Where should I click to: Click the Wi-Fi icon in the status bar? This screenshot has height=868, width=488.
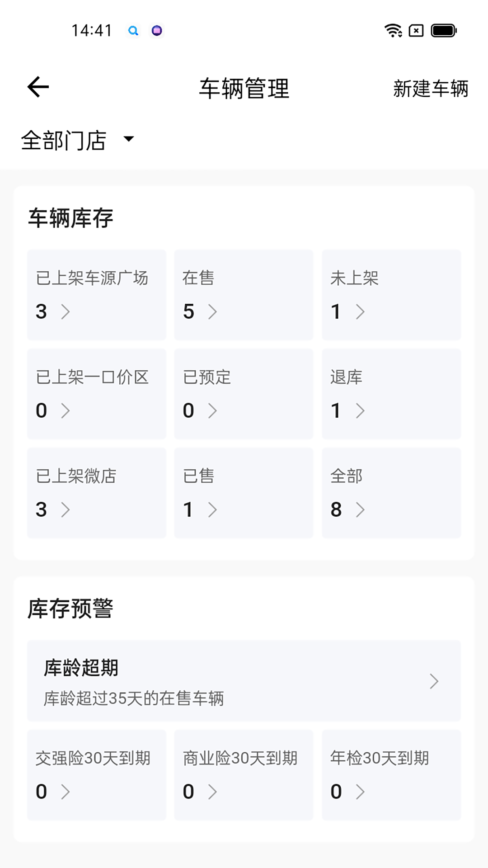pyautogui.click(x=392, y=30)
